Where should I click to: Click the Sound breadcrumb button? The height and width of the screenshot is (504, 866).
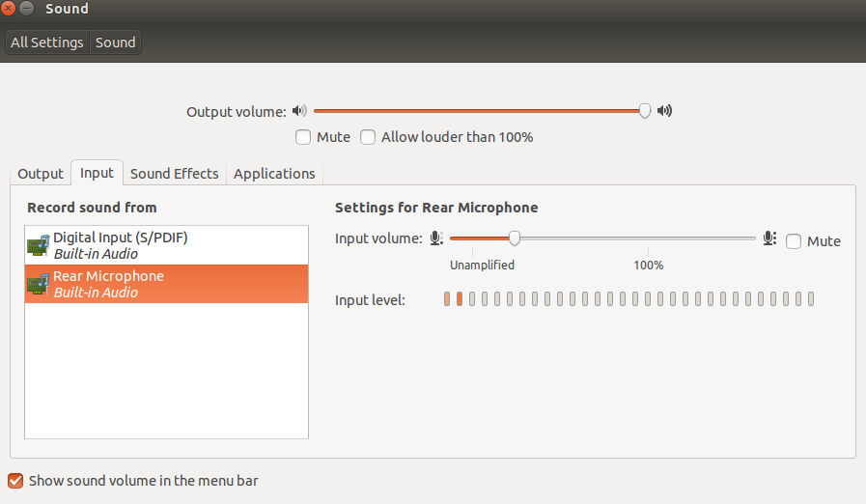pyautogui.click(x=115, y=42)
